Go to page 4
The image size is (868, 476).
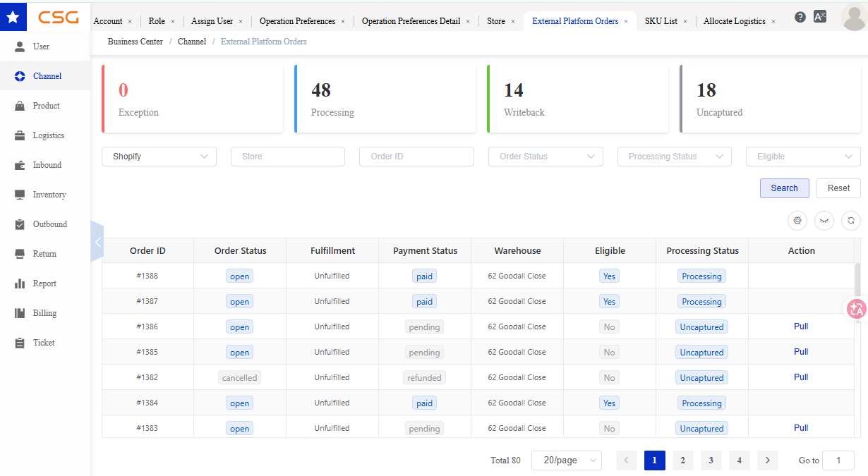[x=739, y=460]
